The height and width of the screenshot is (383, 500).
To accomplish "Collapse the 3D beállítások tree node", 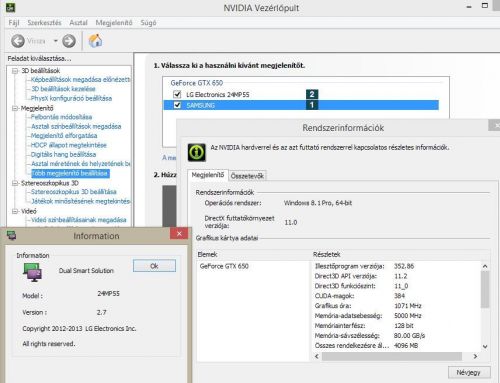I will coord(15,71).
